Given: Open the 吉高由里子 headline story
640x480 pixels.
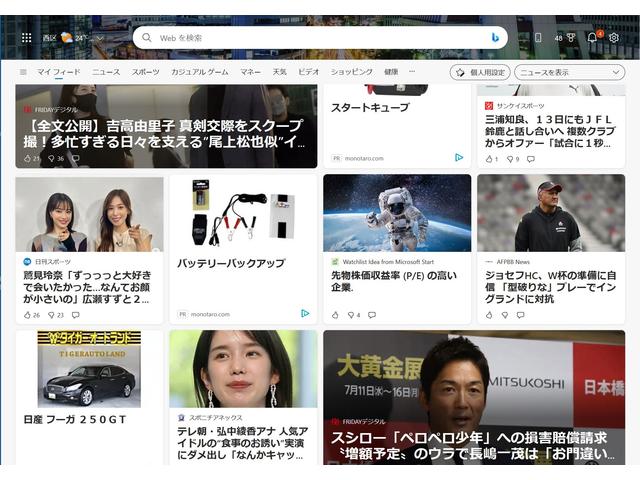Looking at the screenshot, I should 164,133.
